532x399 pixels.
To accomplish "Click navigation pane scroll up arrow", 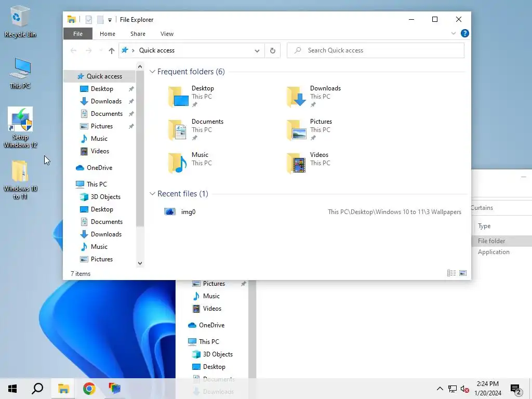I will [x=140, y=66].
